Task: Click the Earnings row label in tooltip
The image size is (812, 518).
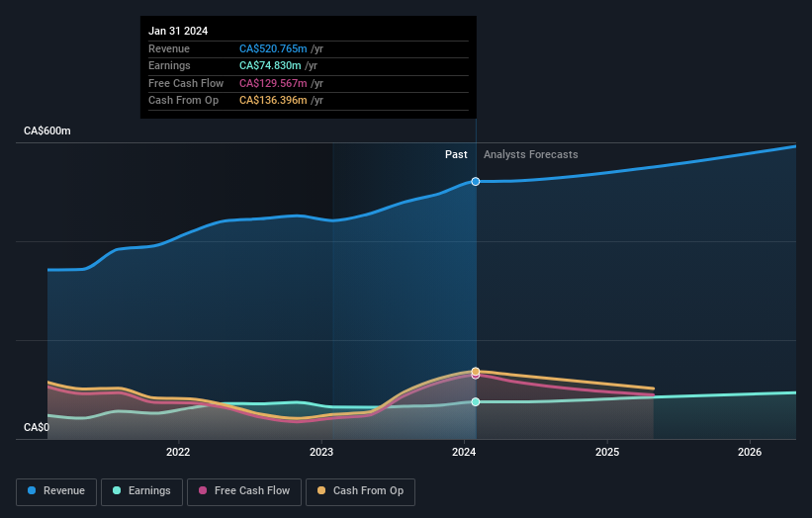Action: [169, 65]
